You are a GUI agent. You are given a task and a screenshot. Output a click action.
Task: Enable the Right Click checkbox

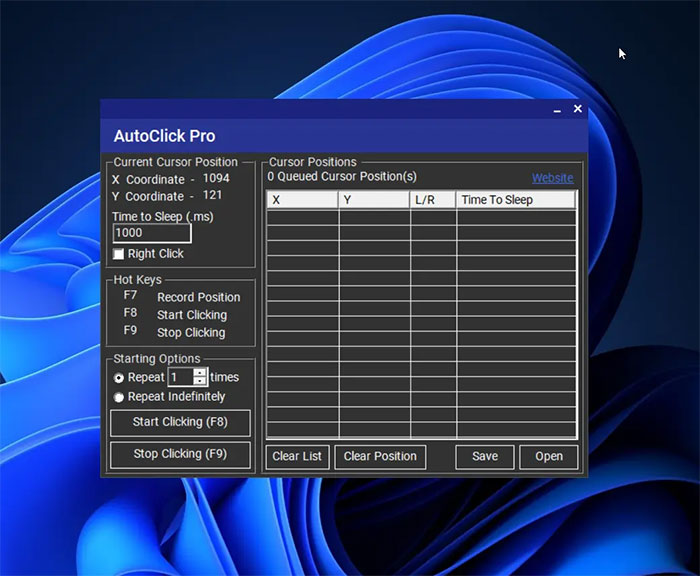click(x=119, y=254)
